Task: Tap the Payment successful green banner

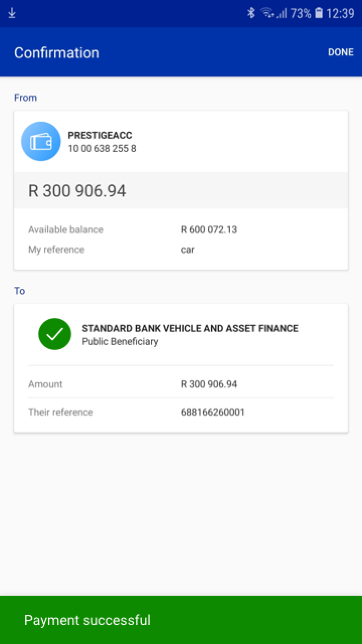Action: [181, 620]
